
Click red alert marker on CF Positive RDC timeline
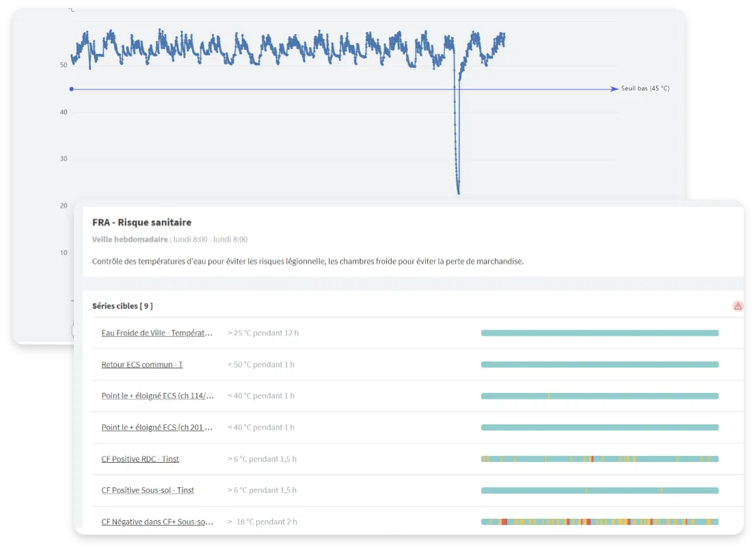pyautogui.click(x=592, y=459)
